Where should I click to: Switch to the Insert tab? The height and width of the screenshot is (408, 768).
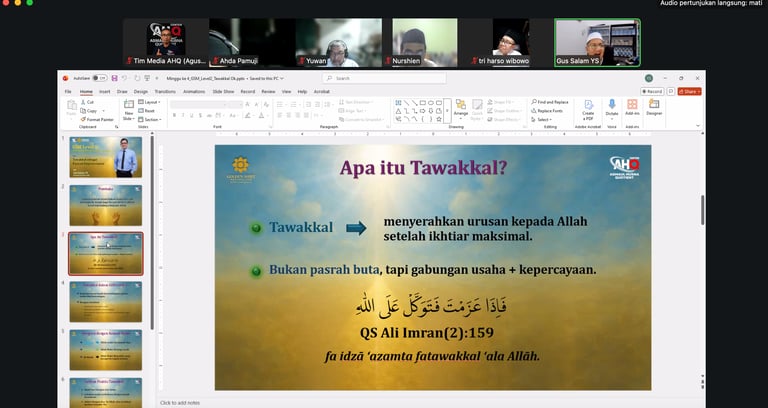click(105, 92)
